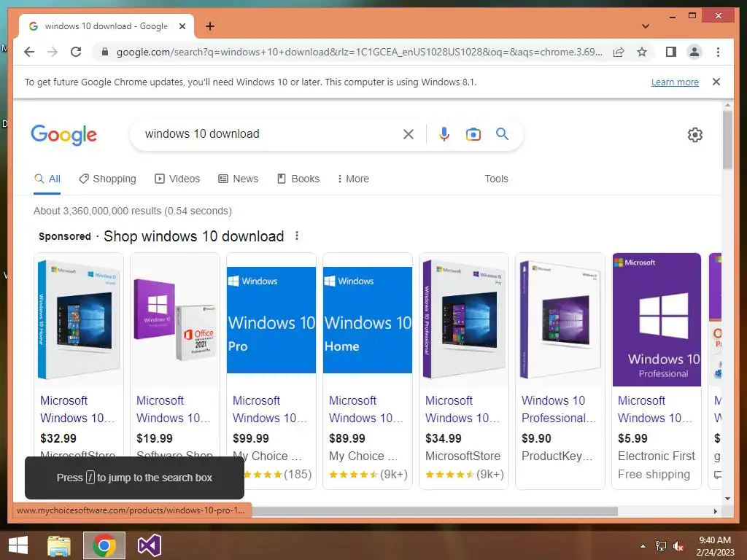The height and width of the screenshot is (560, 747).
Task: Open the blue Windows 10 Pro image
Action: pos(271,319)
